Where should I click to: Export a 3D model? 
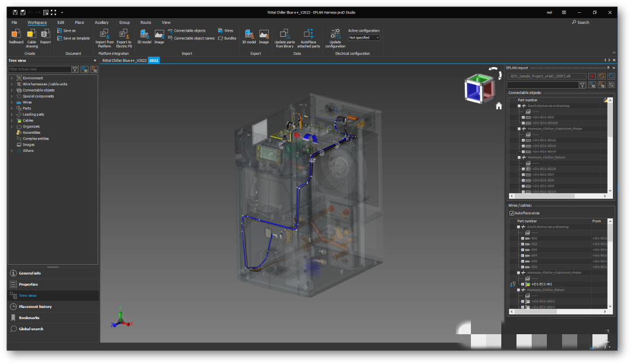(x=249, y=36)
